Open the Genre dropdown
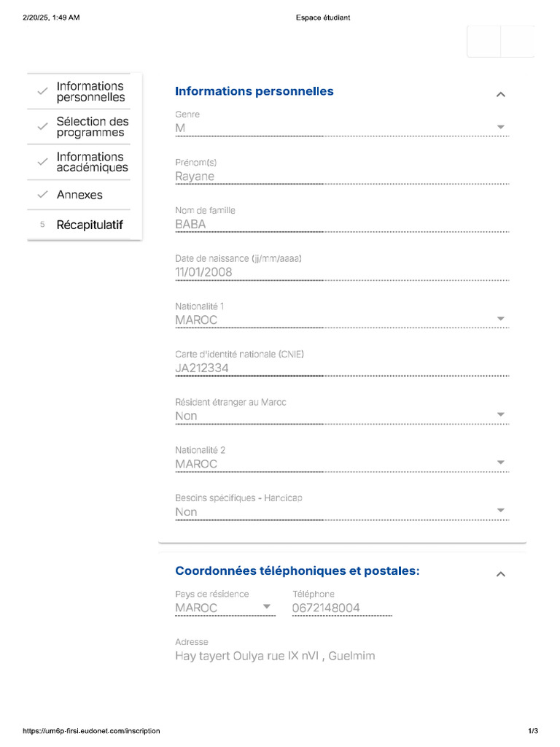This screenshot has width=560, height=747. pyautogui.click(x=500, y=127)
